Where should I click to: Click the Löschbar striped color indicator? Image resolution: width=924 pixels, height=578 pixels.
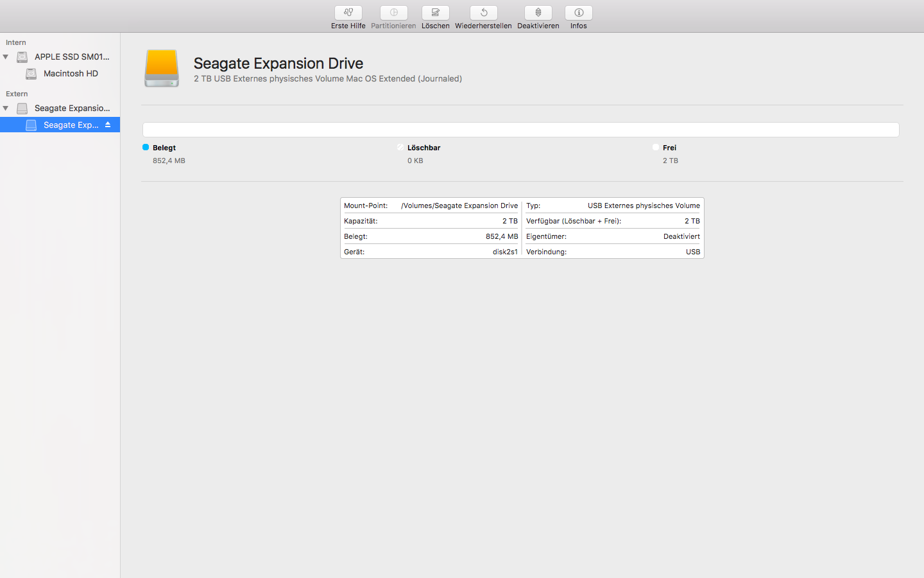pyautogui.click(x=400, y=147)
